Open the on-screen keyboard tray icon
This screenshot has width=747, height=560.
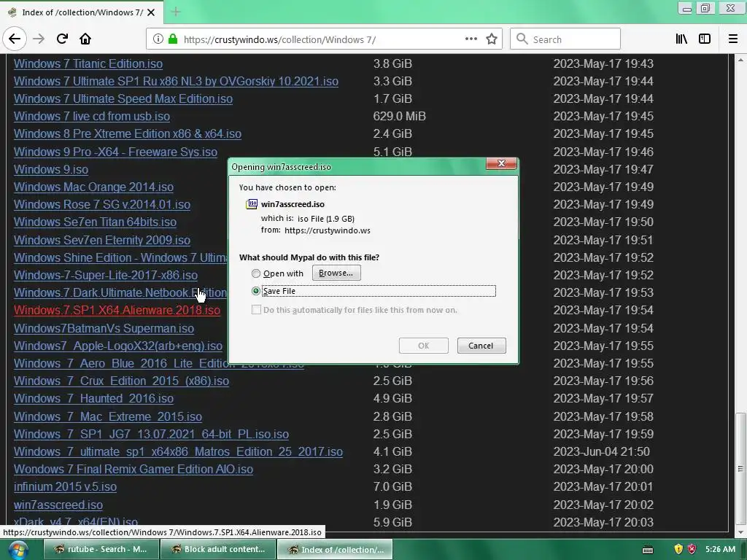[x=648, y=550]
